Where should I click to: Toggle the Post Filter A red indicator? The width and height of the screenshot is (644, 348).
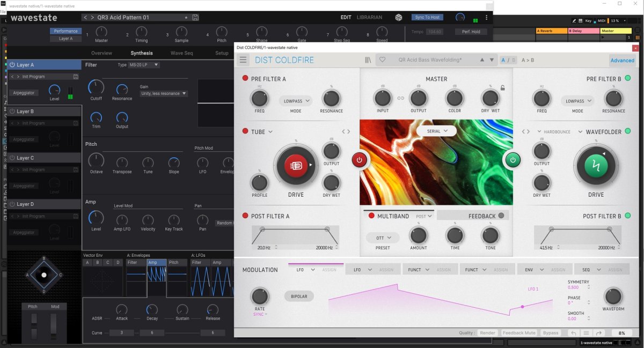click(245, 216)
